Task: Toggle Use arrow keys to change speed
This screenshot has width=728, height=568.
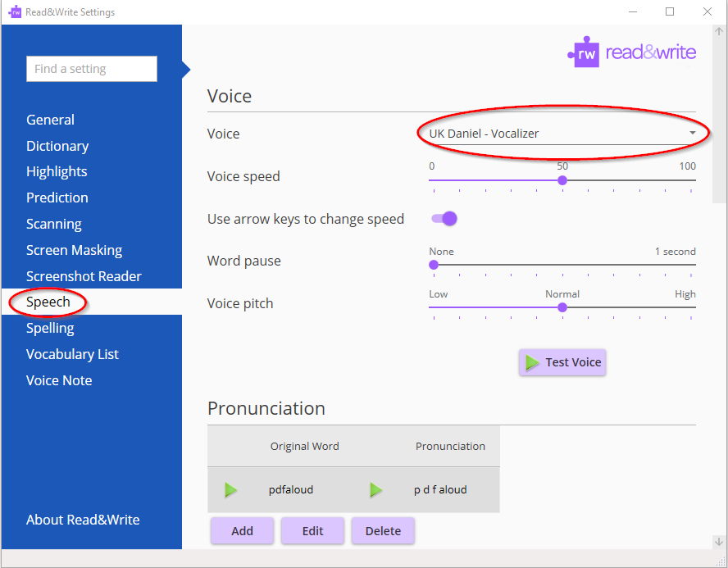Action: 444,219
